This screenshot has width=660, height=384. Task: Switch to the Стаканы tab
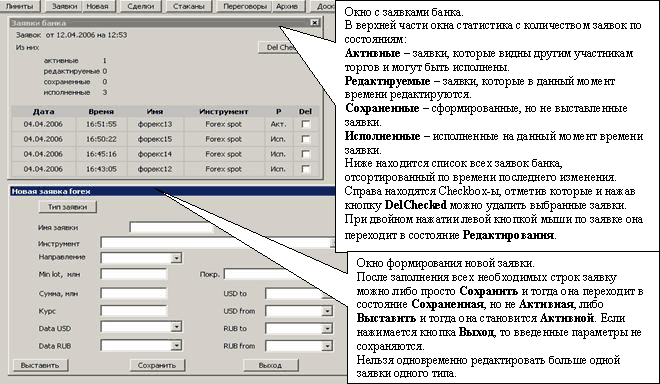[x=188, y=6]
